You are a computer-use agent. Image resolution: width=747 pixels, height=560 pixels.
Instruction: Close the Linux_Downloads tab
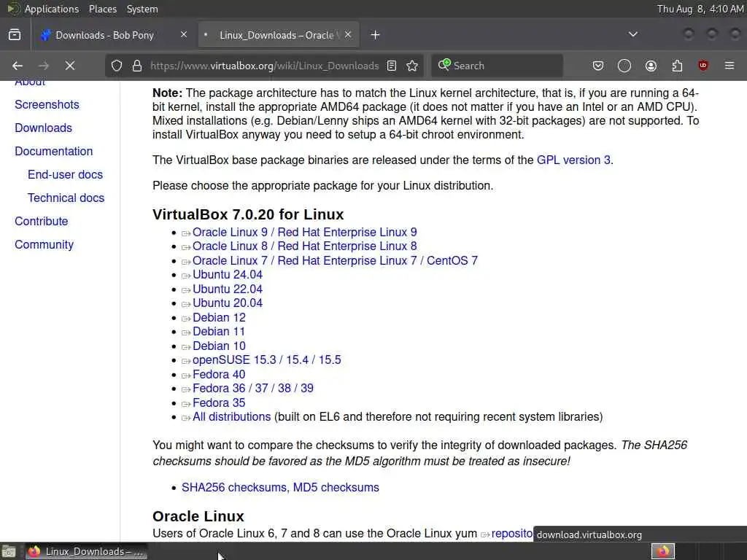pyautogui.click(x=348, y=35)
